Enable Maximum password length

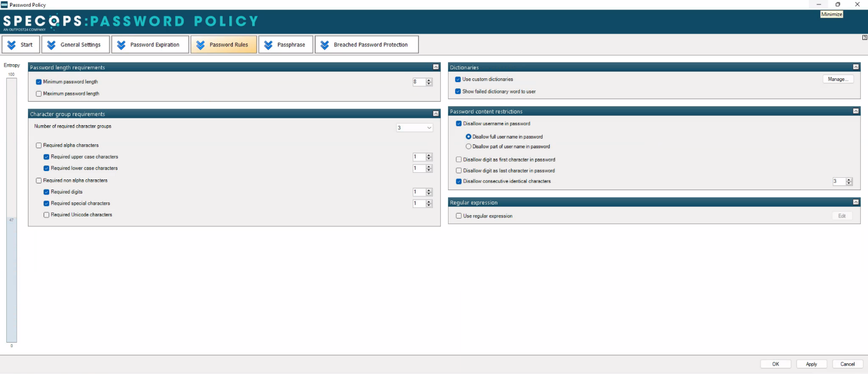coord(39,93)
